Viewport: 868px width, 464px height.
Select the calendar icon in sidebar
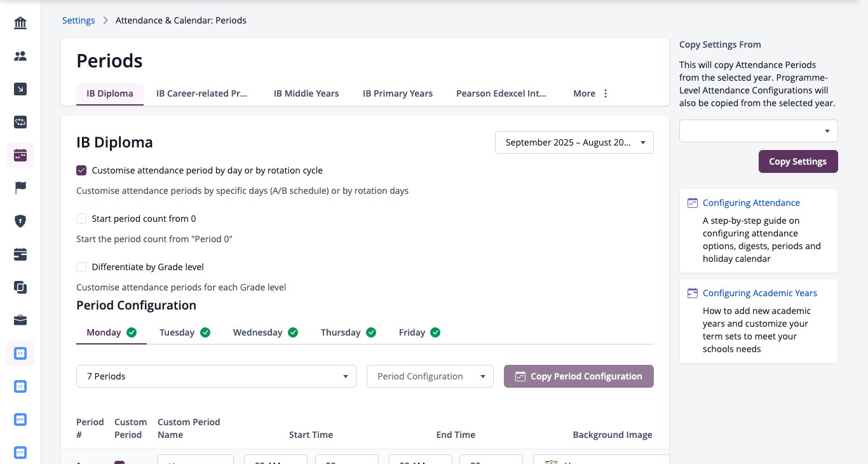click(x=20, y=155)
